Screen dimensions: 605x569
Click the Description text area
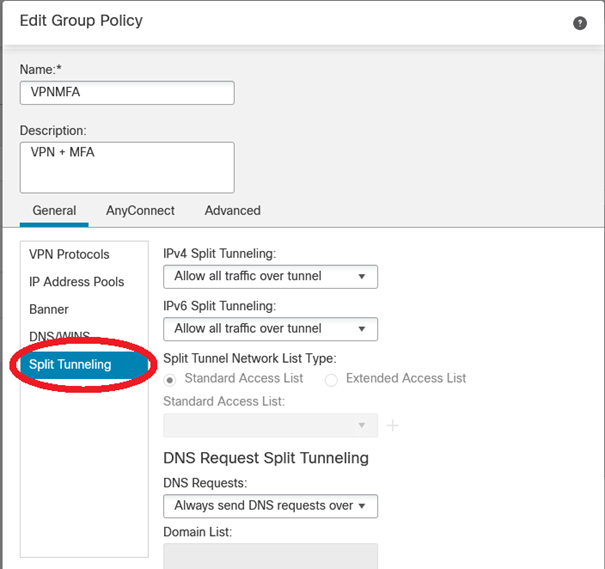point(127,167)
